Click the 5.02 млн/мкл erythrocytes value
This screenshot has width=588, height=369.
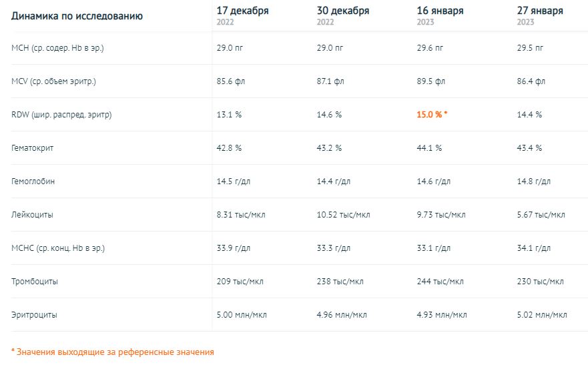(542, 315)
